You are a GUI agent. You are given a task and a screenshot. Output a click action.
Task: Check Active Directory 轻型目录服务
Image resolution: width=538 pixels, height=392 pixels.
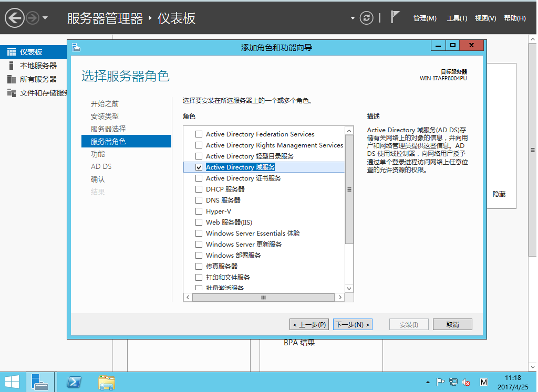(x=199, y=156)
